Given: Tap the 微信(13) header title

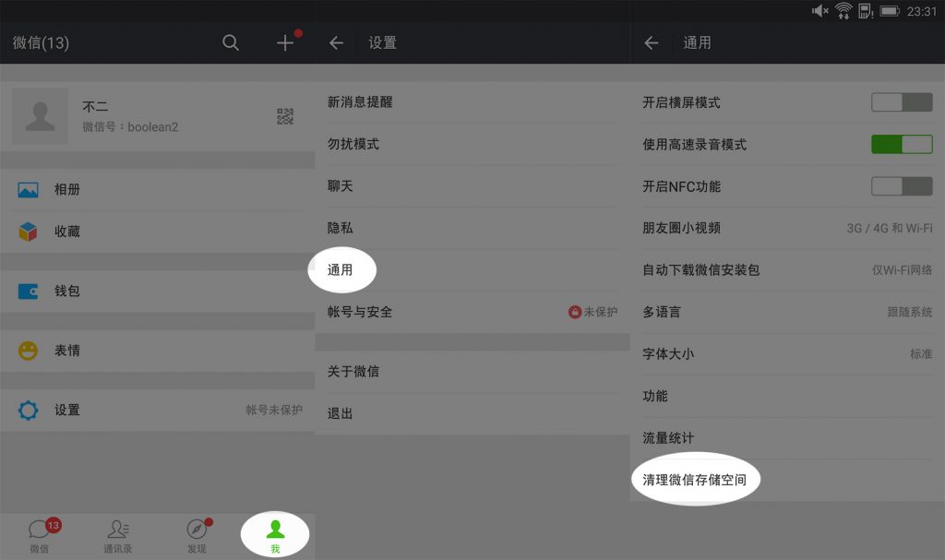Looking at the screenshot, I should click(x=41, y=42).
